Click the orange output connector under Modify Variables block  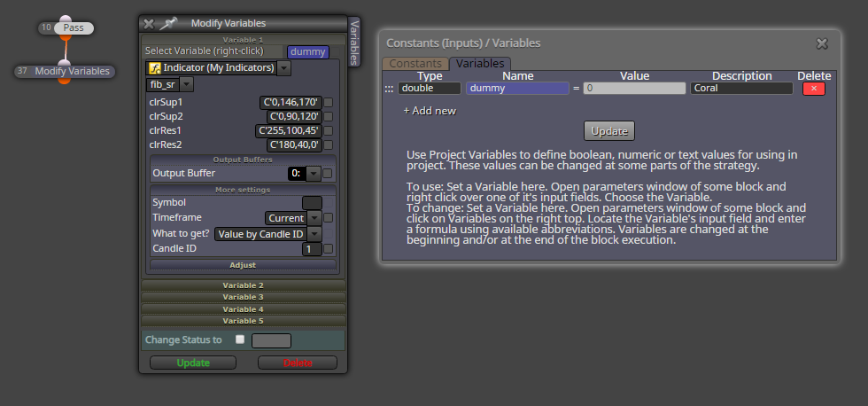(64, 81)
